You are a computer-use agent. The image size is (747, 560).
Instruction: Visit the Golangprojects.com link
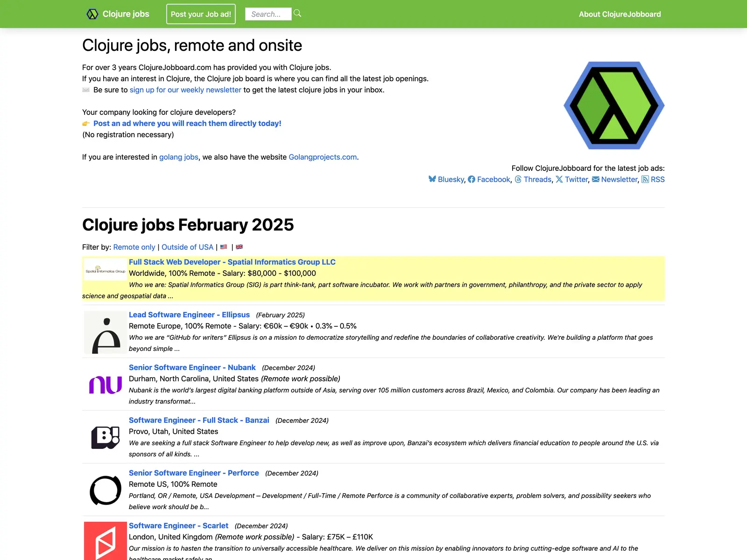coord(323,157)
